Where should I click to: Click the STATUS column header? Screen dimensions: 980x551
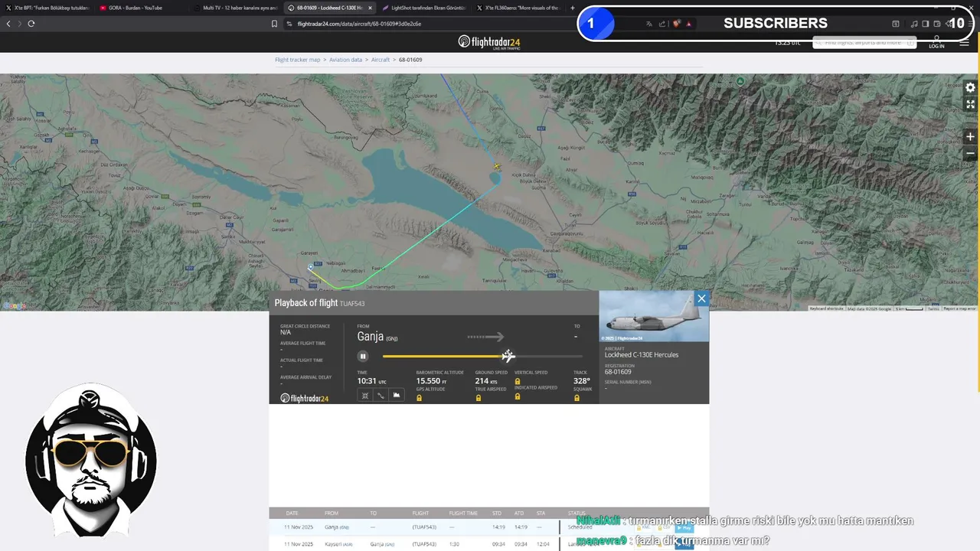[577, 513]
